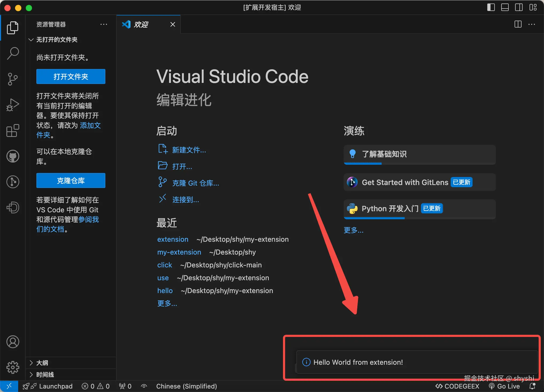Click the Manage gear icon
Image resolution: width=544 pixels, height=392 pixels.
13,367
